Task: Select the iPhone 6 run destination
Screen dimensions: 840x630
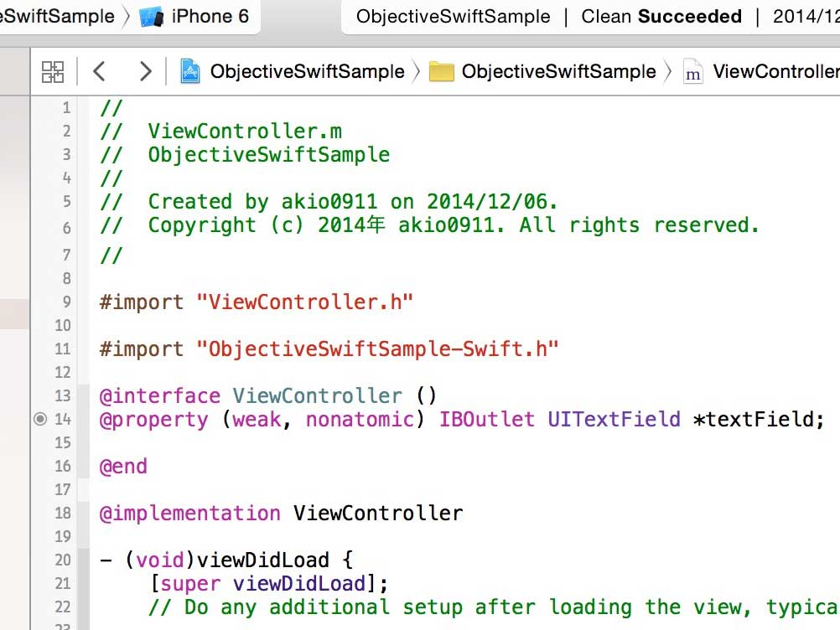Action: click(x=210, y=17)
